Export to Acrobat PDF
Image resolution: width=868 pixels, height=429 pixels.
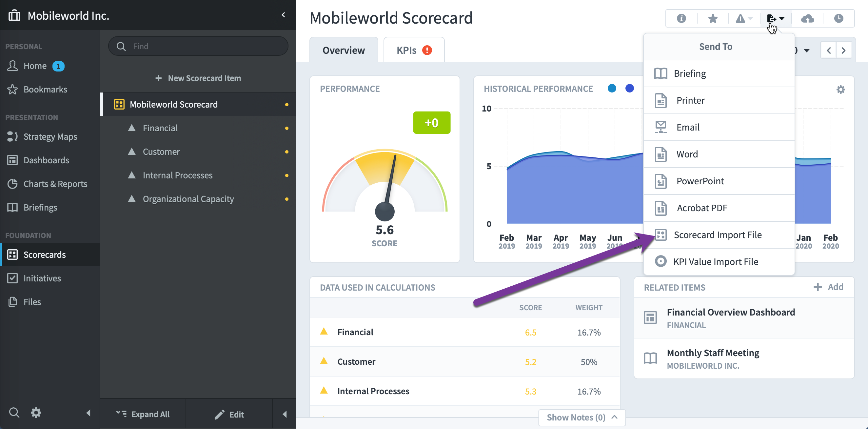(x=719, y=208)
